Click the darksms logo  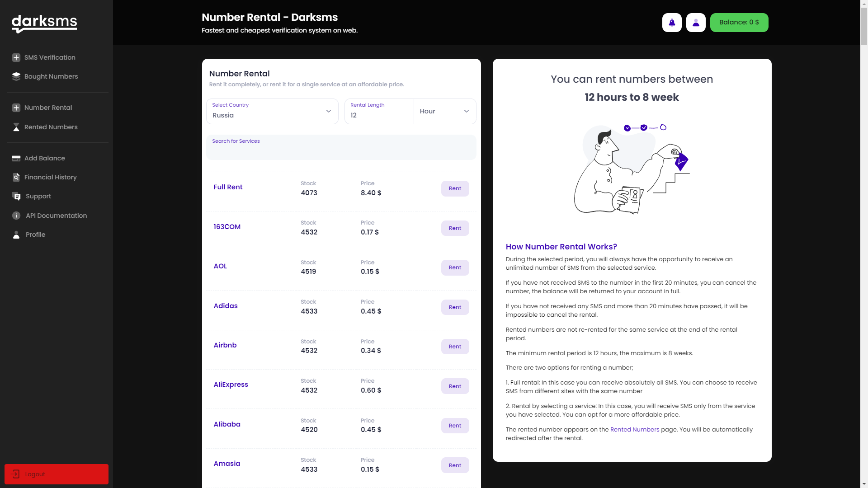tap(44, 23)
